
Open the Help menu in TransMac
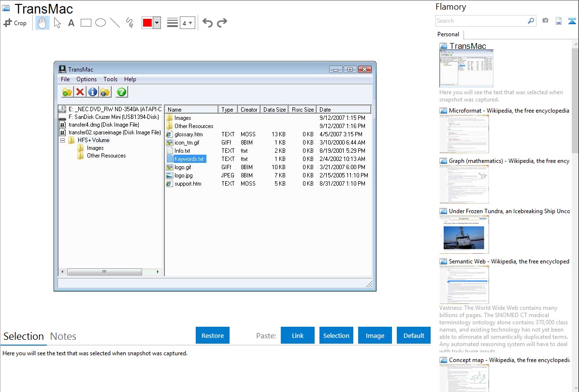(x=130, y=79)
